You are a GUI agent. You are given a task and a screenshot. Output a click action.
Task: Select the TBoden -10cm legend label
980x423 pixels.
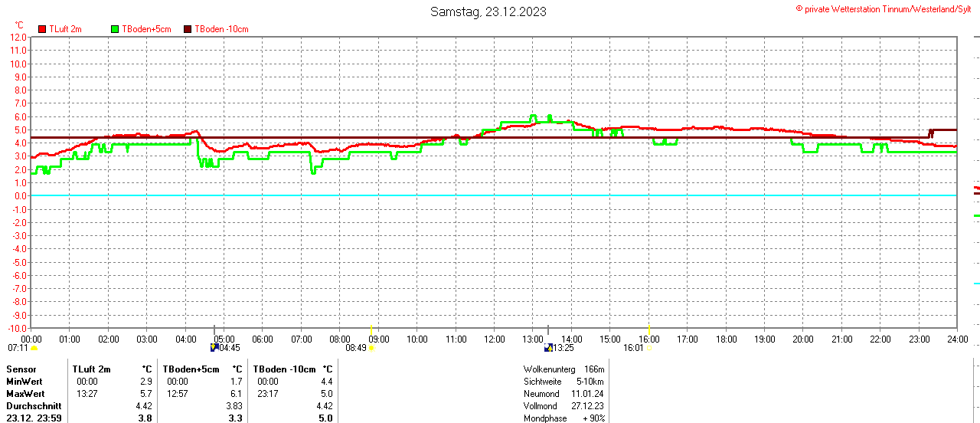tap(221, 29)
